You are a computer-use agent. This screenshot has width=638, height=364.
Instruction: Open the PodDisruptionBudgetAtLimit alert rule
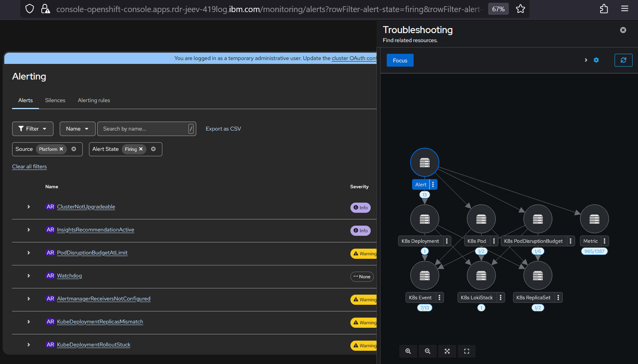click(x=92, y=253)
